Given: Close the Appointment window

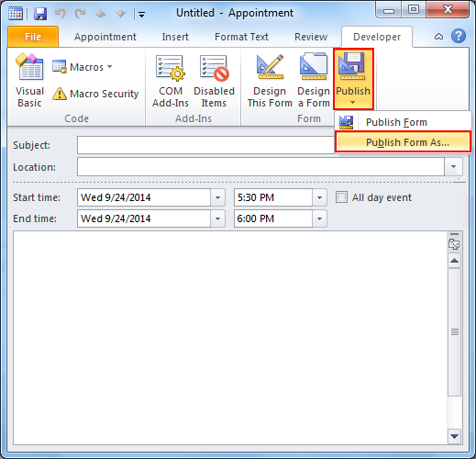Looking at the screenshot, I should tap(448, 10).
